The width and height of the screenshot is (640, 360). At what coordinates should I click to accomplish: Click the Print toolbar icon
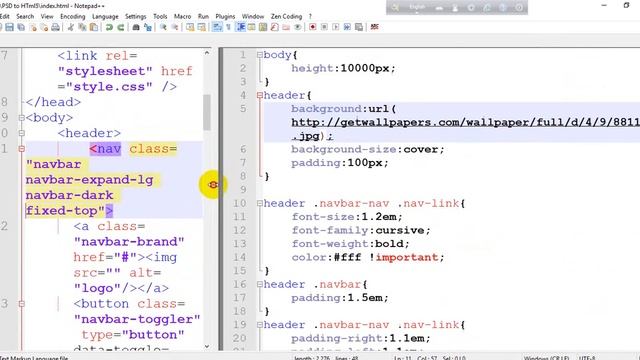tap(56, 27)
